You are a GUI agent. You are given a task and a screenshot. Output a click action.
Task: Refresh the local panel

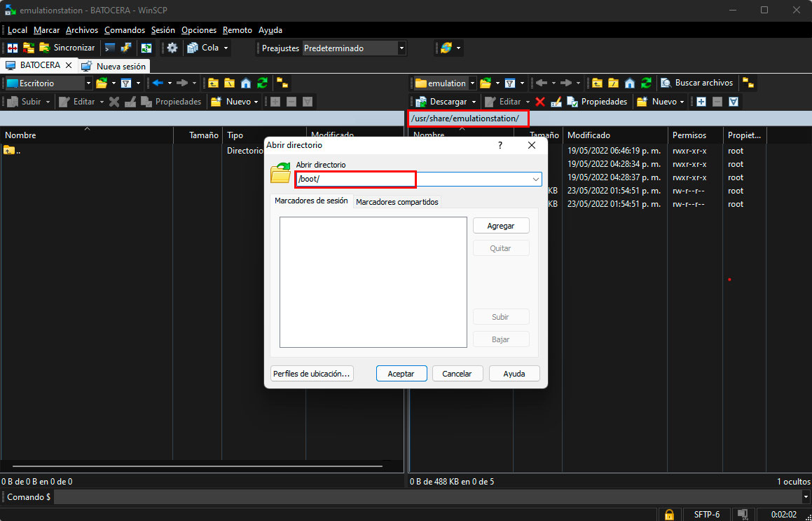(263, 83)
